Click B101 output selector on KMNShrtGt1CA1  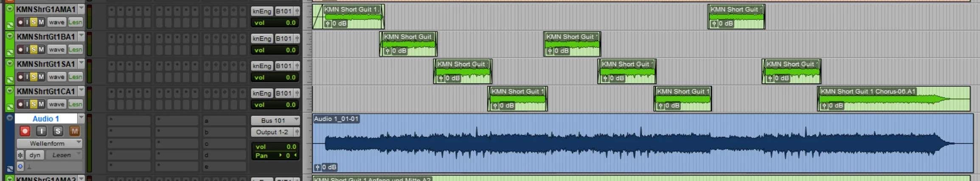tap(284, 93)
